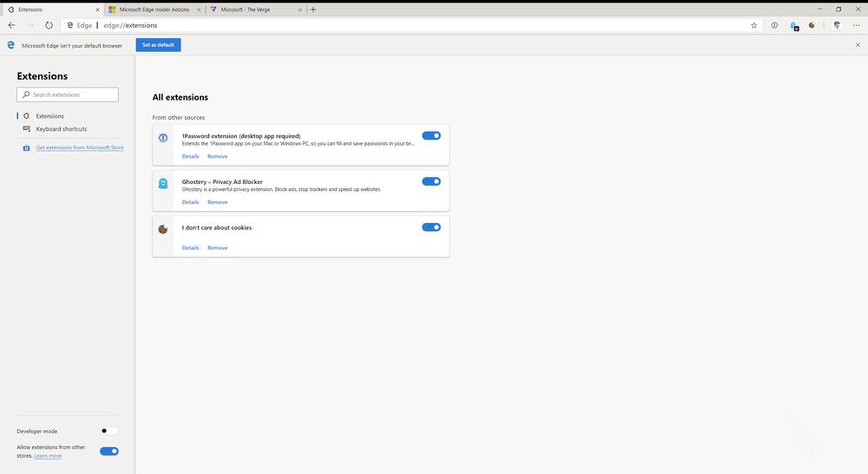Image resolution: width=868 pixels, height=474 pixels.
Task: Open Get extensions from Microsoft Store link
Action: coord(79,148)
